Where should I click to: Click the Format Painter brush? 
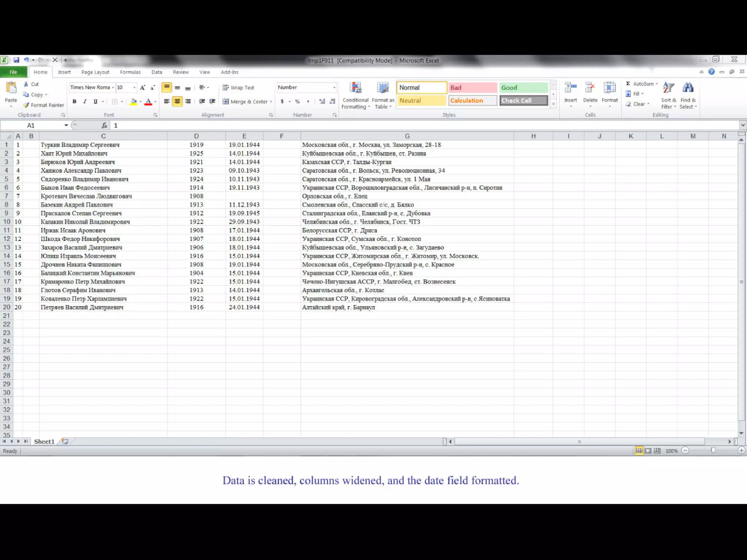coord(26,105)
